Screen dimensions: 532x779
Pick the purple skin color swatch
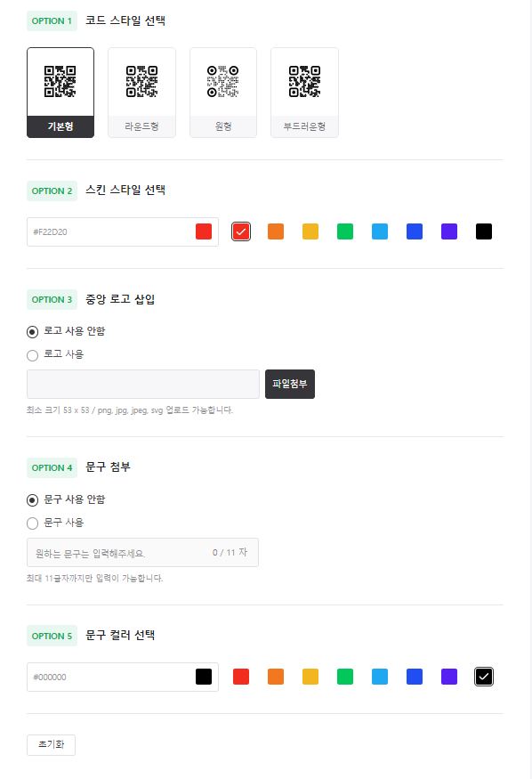tap(449, 231)
